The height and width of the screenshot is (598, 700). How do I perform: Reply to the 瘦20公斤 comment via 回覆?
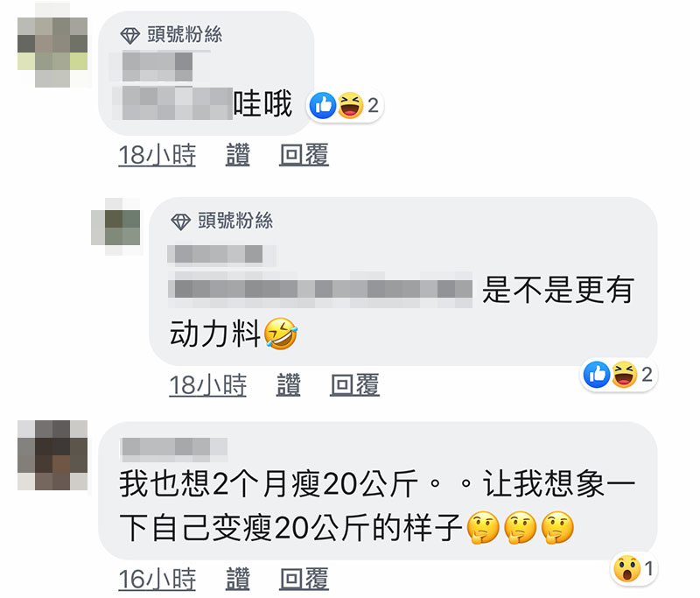click(304, 579)
